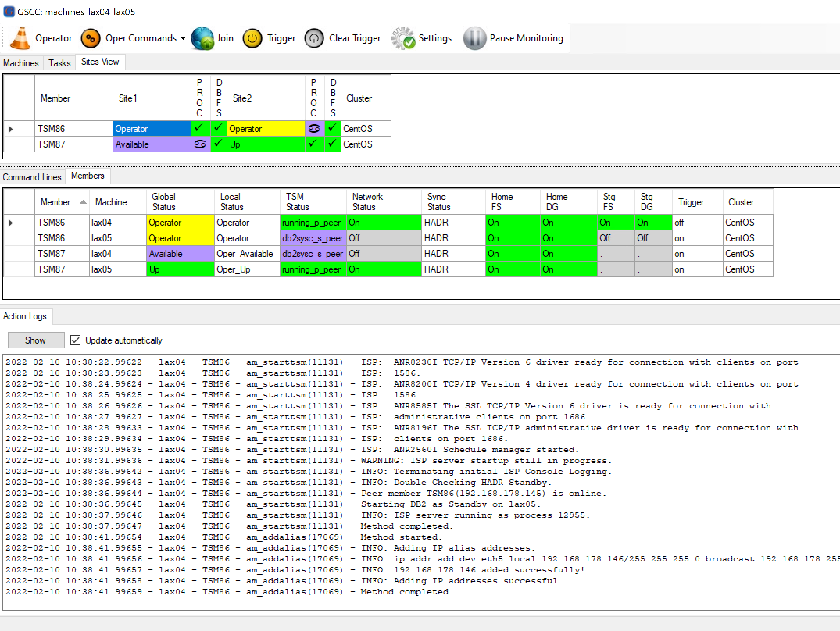Click the Trigger off cell for TSM86 lax04
This screenshot has width=840, height=631.
pos(697,222)
